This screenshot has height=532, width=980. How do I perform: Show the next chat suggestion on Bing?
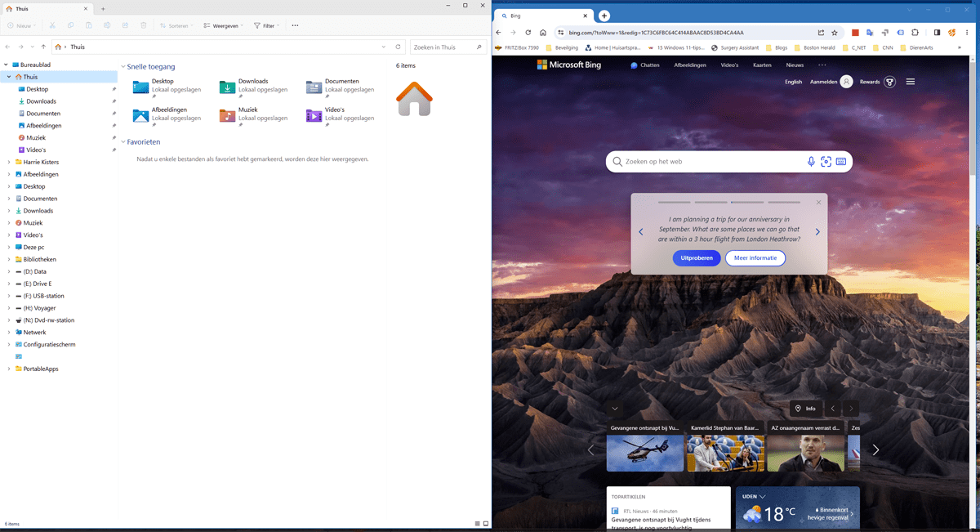[x=817, y=232]
